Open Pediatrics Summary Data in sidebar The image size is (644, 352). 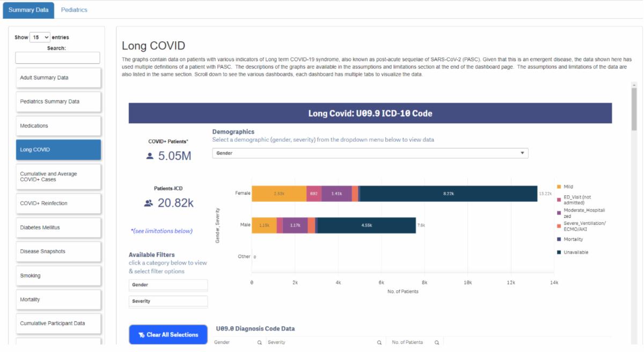tap(58, 101)
